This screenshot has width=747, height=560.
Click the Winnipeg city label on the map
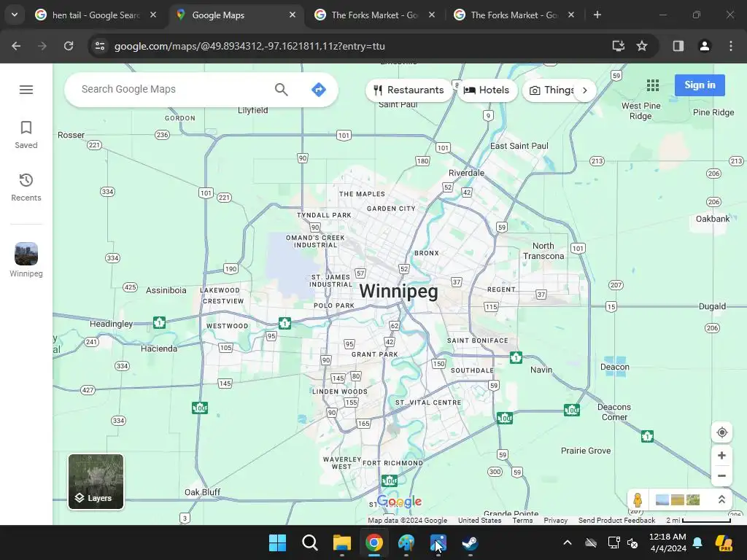click(398, 291)
